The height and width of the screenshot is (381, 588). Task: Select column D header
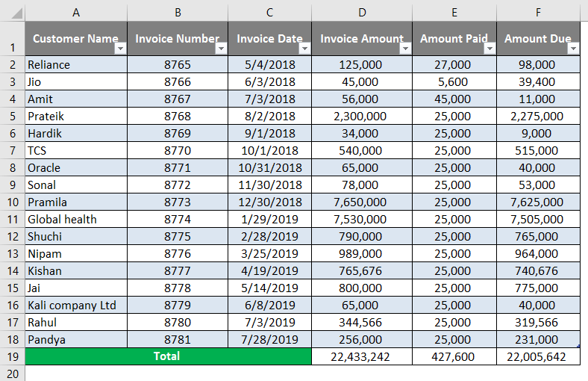(362, 12)
